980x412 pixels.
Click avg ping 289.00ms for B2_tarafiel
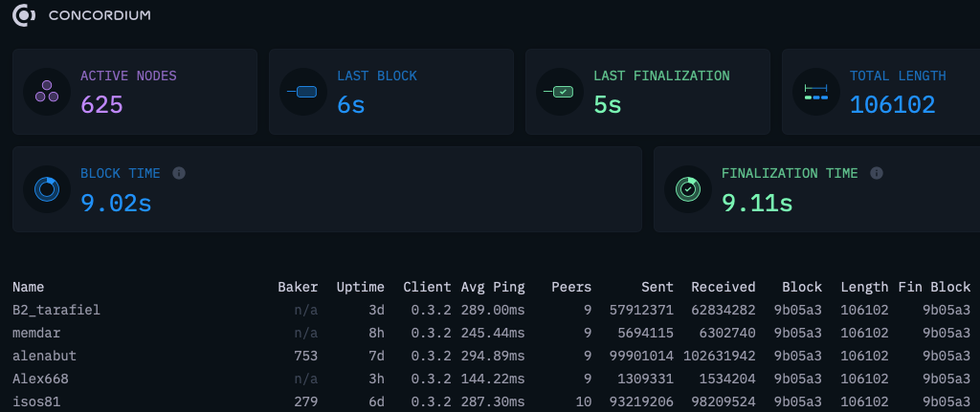click(493, 310)
